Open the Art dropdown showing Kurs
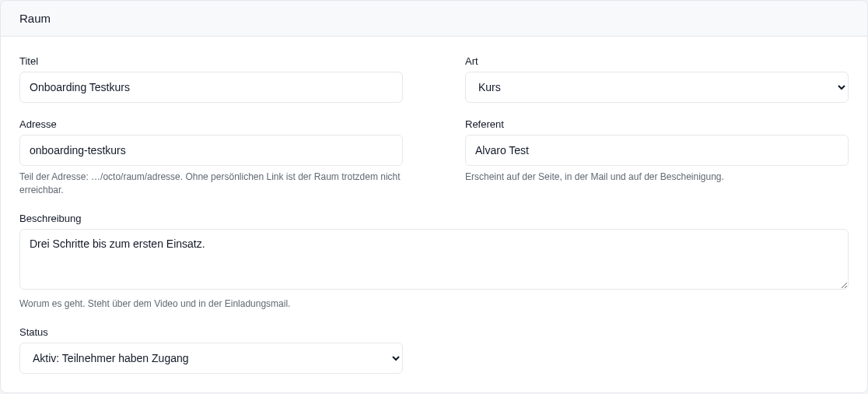Viewport: 868px width, 394px height. tap(656, 87)
